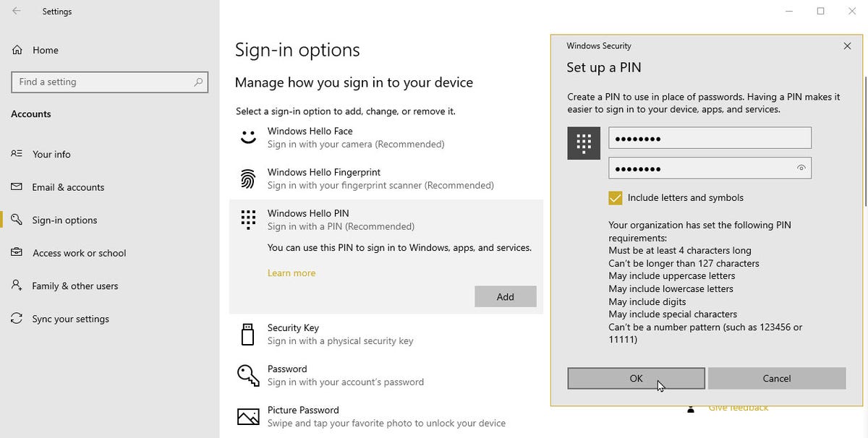Click the fingerprint icon
The image size is (868, 438).
[248, 179]
